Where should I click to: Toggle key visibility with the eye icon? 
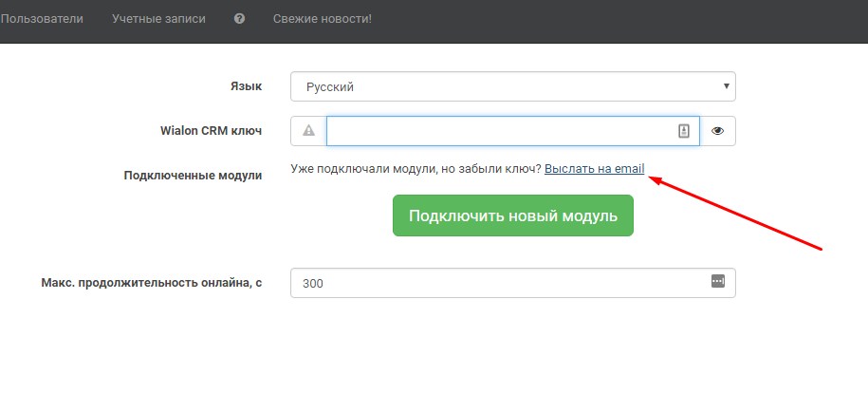718,131
